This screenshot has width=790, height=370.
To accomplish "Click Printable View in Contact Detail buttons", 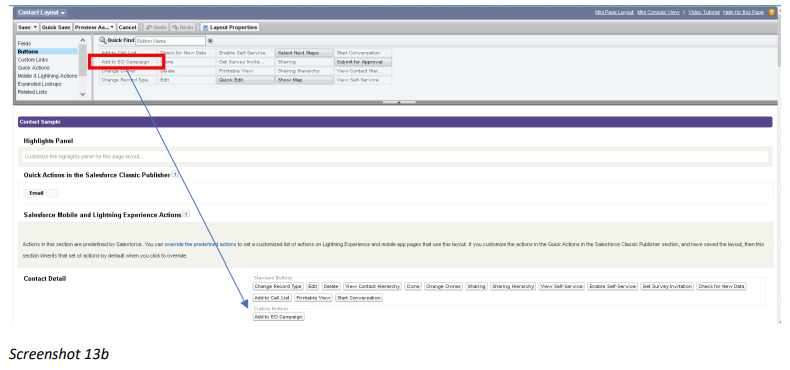I will (x=313, y=298).
